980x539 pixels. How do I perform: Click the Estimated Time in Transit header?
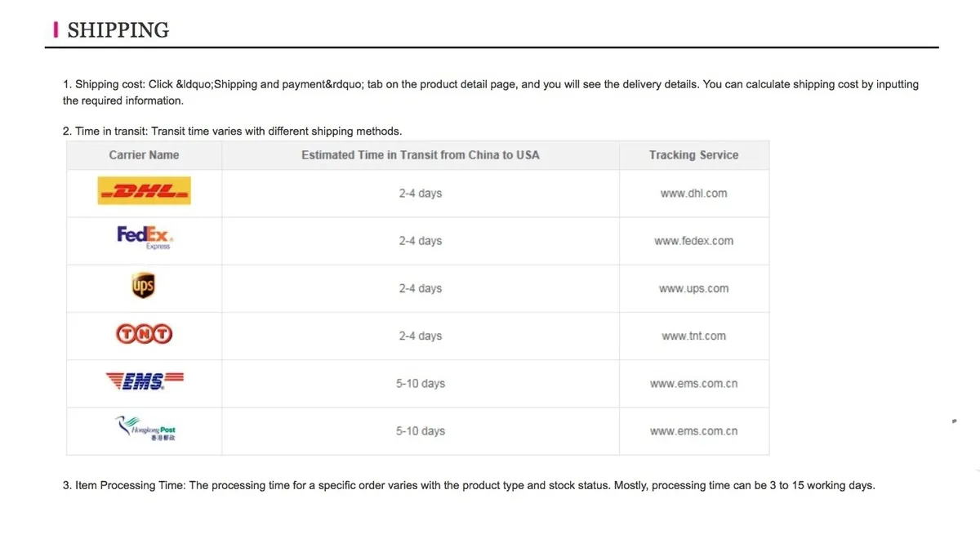[x=420, y=155]
